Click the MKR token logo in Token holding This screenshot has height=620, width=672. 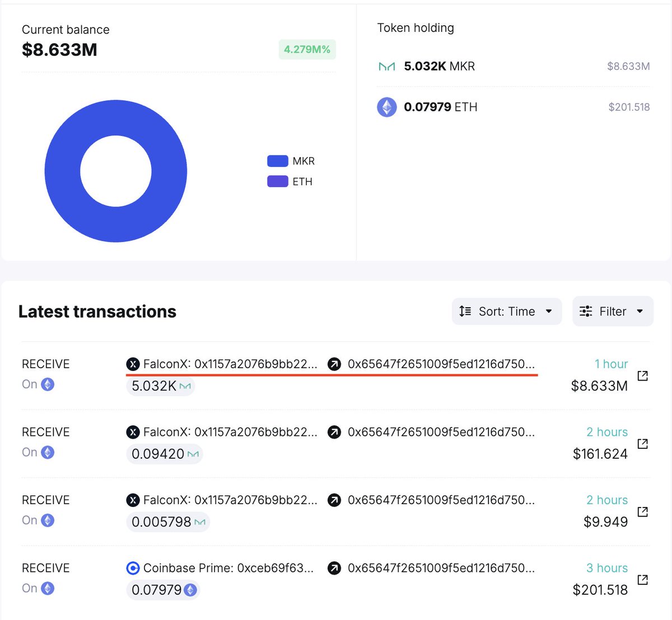(x=387, y=67)
